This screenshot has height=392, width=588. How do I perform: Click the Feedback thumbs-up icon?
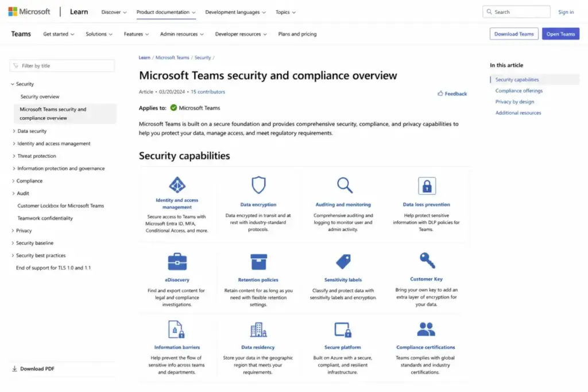[440, 94]
